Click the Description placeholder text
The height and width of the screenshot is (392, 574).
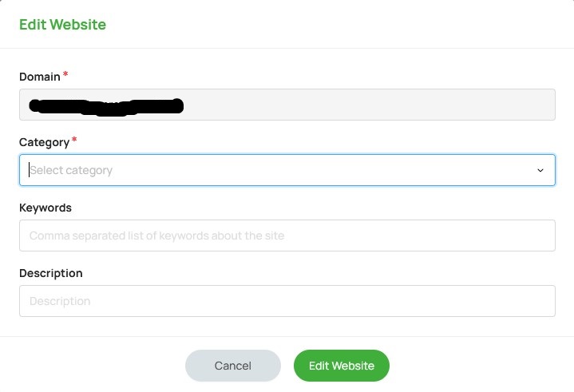click(60, 301)
